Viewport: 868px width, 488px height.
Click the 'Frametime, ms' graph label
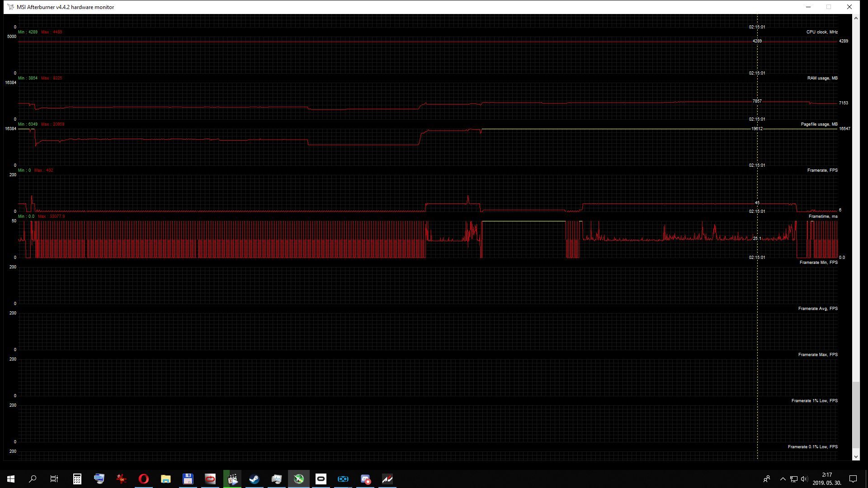click(823, 216)
